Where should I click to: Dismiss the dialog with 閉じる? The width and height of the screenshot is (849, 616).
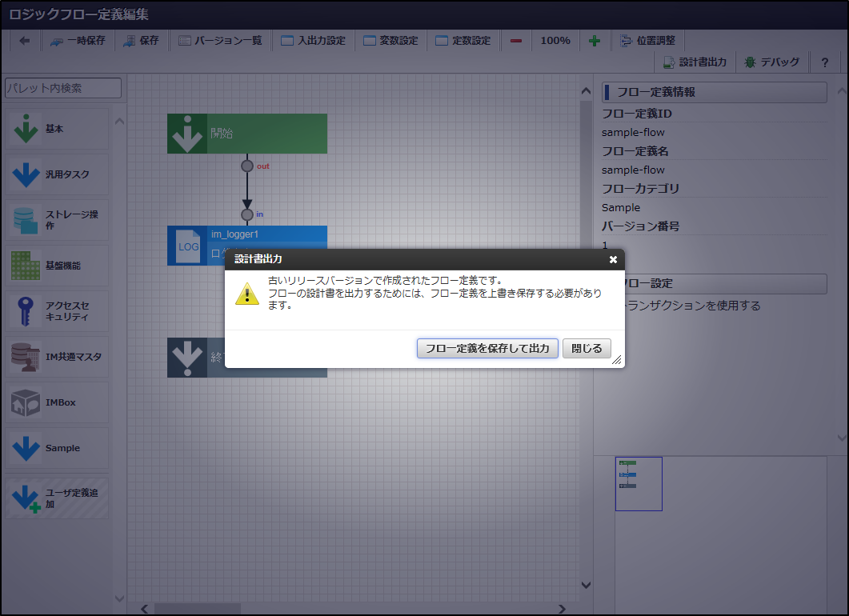587,348
